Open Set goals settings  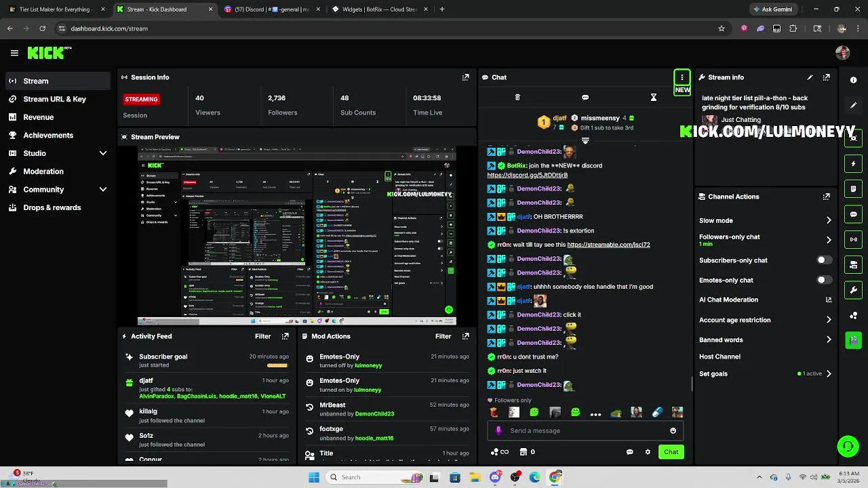click(x=765, y=373)
